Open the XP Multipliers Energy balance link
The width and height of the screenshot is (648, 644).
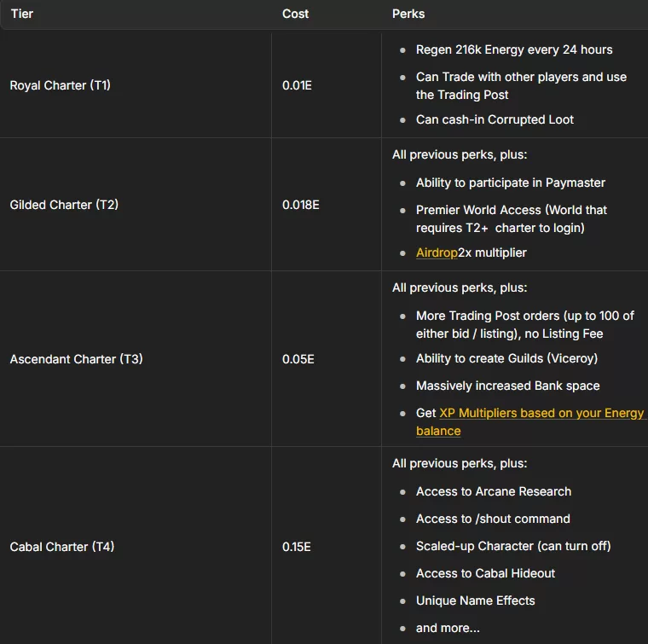tap(529, 413)
